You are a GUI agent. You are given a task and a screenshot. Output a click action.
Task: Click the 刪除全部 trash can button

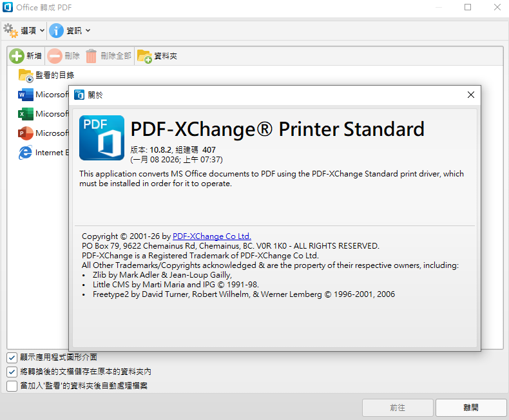(x=108, y=56)
